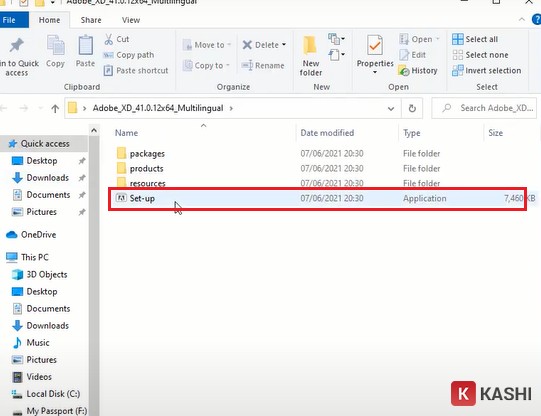Expand the Delete dropdown arrow
Viewport: 541px width, 416px height.
coord(284,44)
